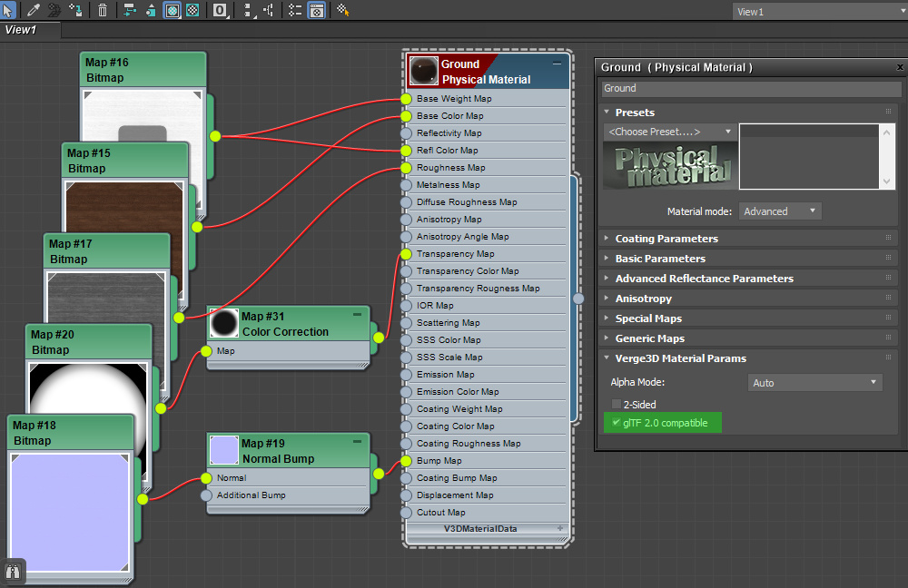Click the Reflectivity Map input socket
Viewport: 908px width, 588px height.
(406, 133)
